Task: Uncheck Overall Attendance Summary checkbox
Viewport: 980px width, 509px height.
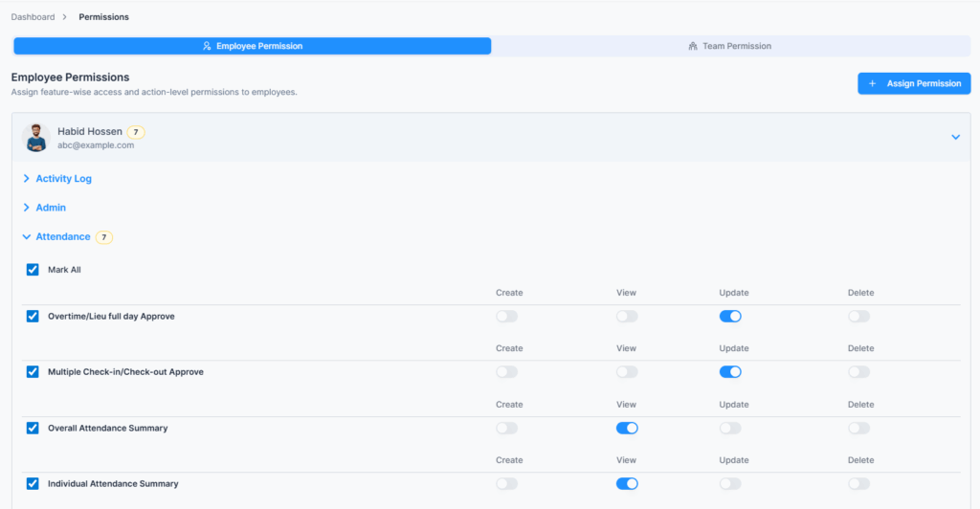Action: tap(33, 428)
